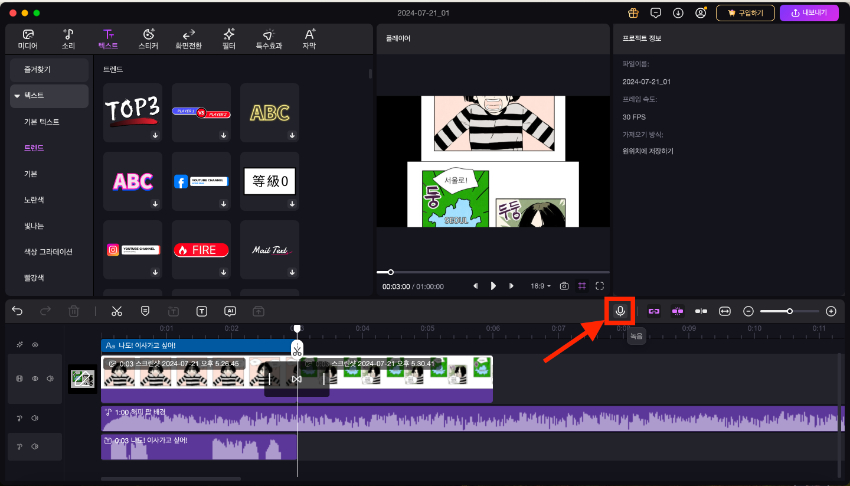Click the AI speech bubble icon
The image size is (850, 486).
pyautogui.click(x=230, y=311)
